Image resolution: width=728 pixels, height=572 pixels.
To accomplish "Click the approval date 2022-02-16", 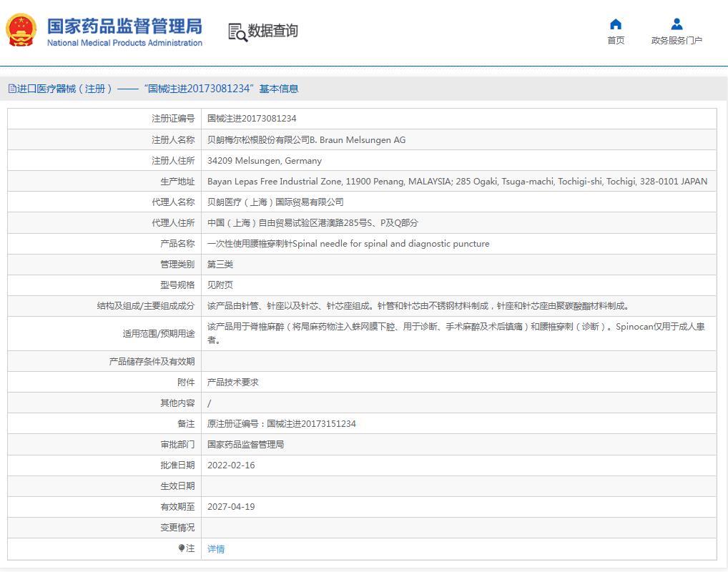I will 231,465.
